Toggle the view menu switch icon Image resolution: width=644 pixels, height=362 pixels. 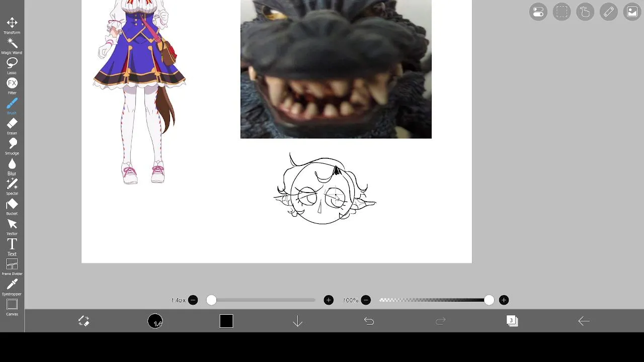(x=538, y=12)
